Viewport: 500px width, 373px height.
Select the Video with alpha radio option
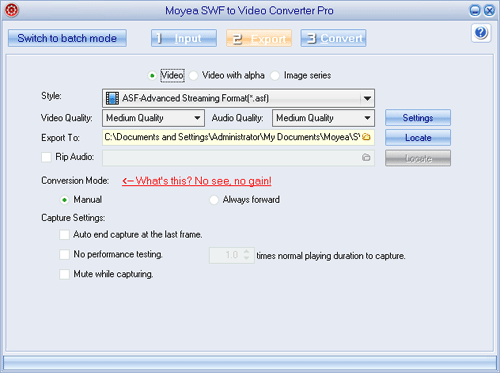click(193, 76)
